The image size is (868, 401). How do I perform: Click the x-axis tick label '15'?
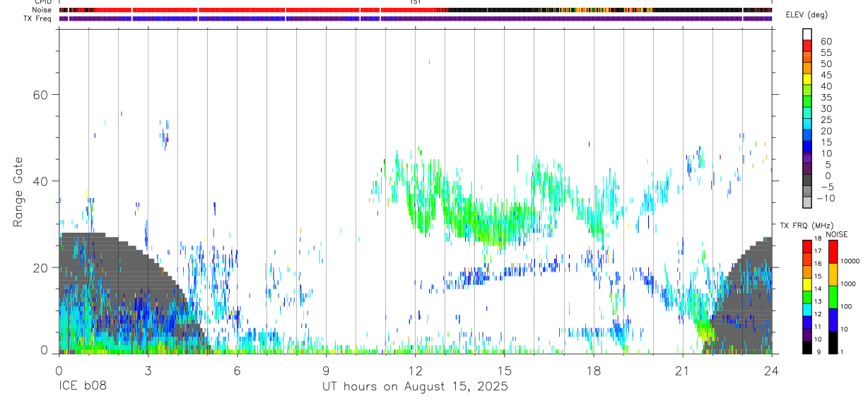point(505,370)
